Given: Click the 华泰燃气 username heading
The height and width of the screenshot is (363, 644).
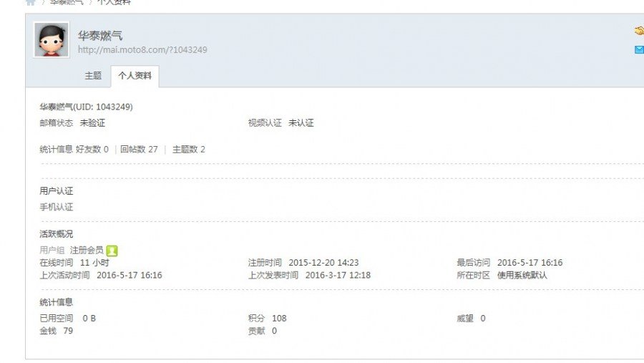Looking at the screenshot, I should [x=100, y=35].
